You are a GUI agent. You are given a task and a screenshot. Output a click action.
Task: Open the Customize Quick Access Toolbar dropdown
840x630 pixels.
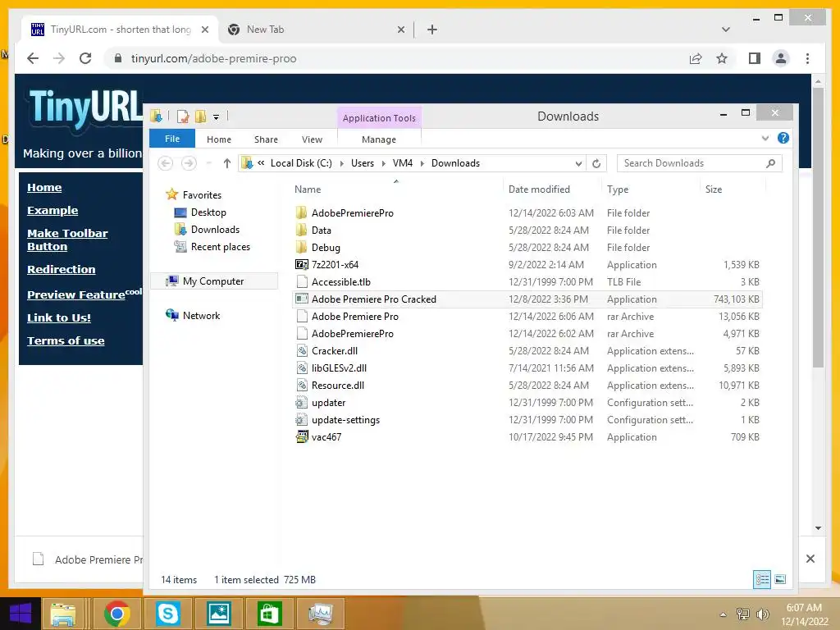pyautogui.click(x=216, y=116)
